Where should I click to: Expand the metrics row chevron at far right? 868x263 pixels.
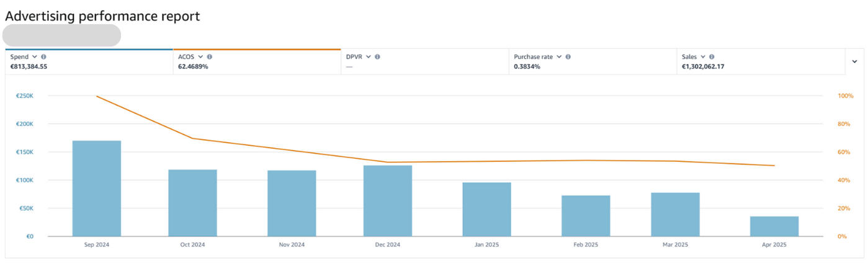coord(854,61)
